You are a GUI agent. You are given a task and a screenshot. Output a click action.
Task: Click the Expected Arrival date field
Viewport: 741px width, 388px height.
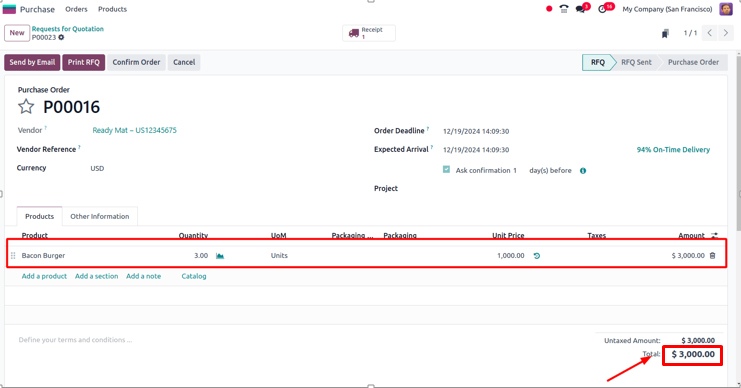coord(476,149)
